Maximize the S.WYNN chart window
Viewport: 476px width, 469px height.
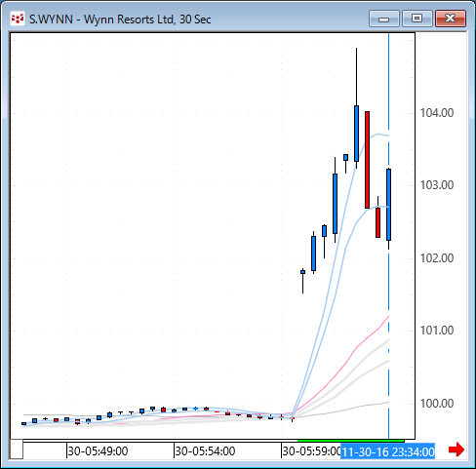coord(417,19)
